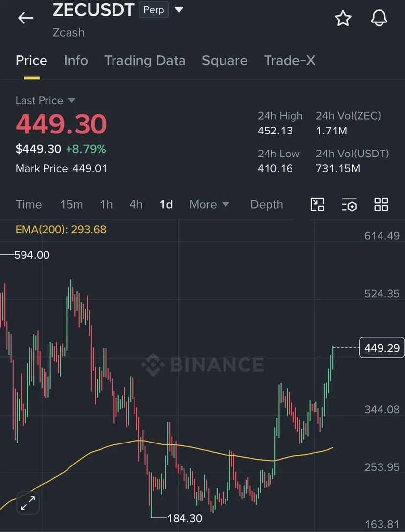Open price alerts via the bell icon
This screenshot has width=405, height=532.
(379, 18)
